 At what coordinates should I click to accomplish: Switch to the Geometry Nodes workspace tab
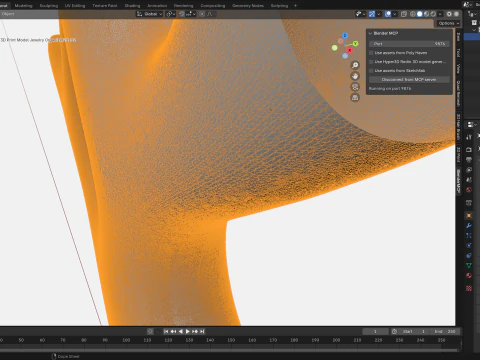pyautogui.click(x=248, y=6)
